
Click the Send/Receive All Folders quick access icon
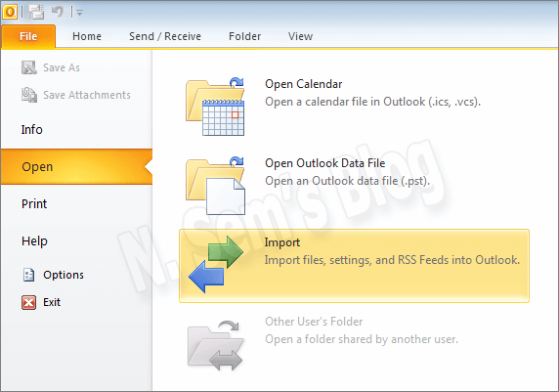[x=36, y=12]
